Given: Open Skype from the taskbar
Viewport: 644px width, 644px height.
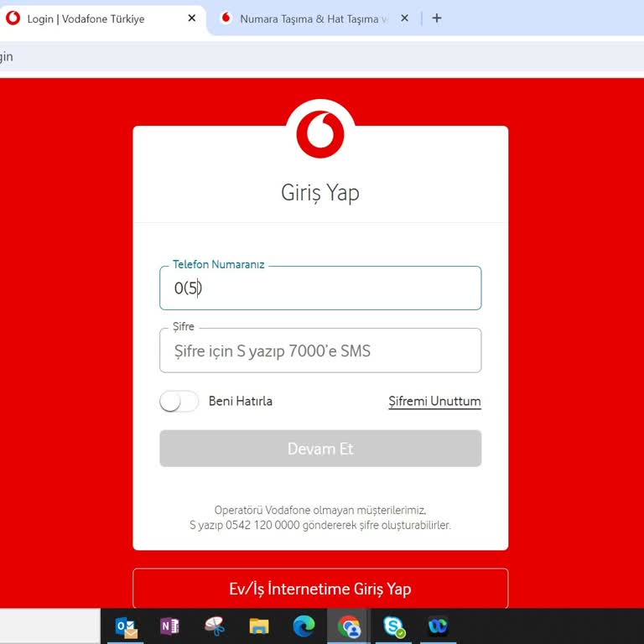Looking at the screenshot, I should click(394, 626).
